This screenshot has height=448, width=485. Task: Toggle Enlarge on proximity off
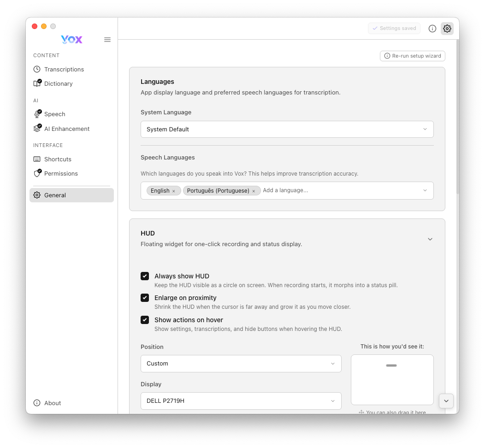click(x=145, y=298)
